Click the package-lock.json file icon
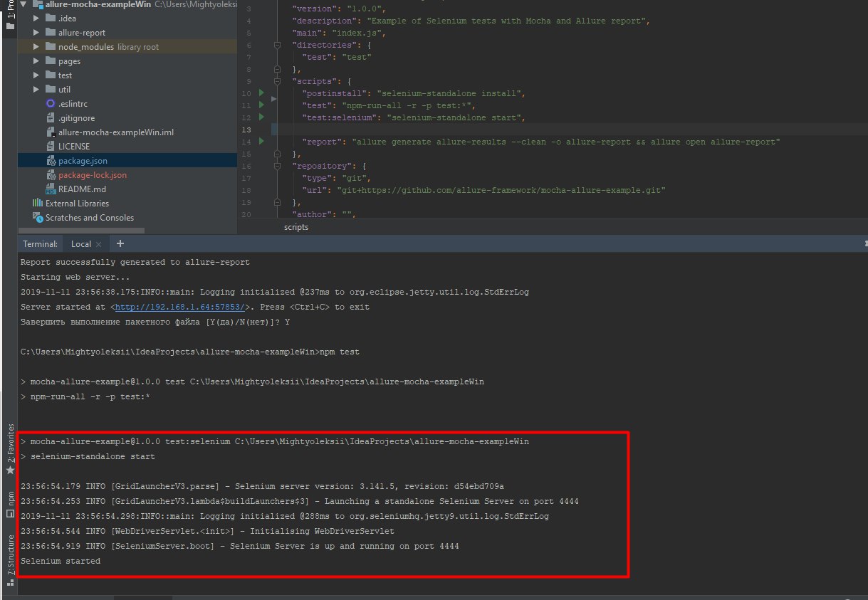 point(50,175)
